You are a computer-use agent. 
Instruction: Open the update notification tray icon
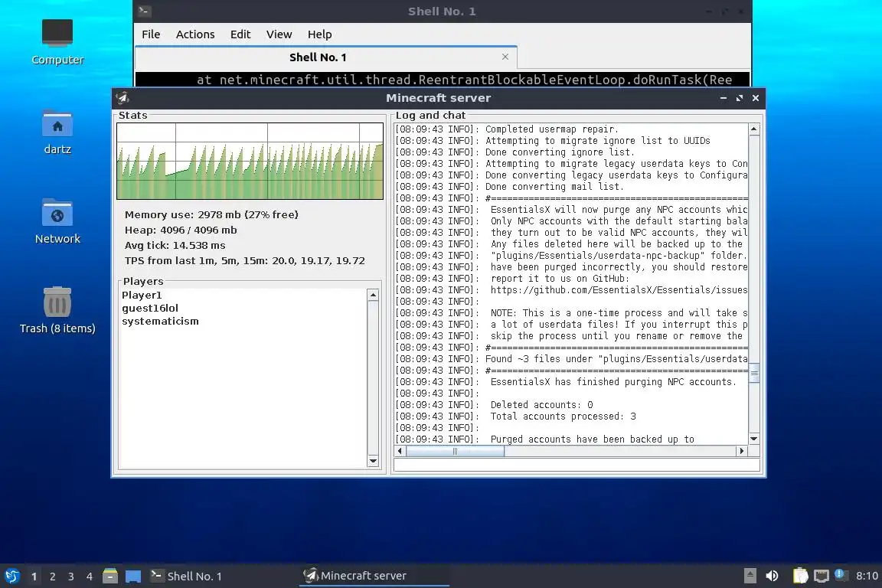[x=841, y=574]
